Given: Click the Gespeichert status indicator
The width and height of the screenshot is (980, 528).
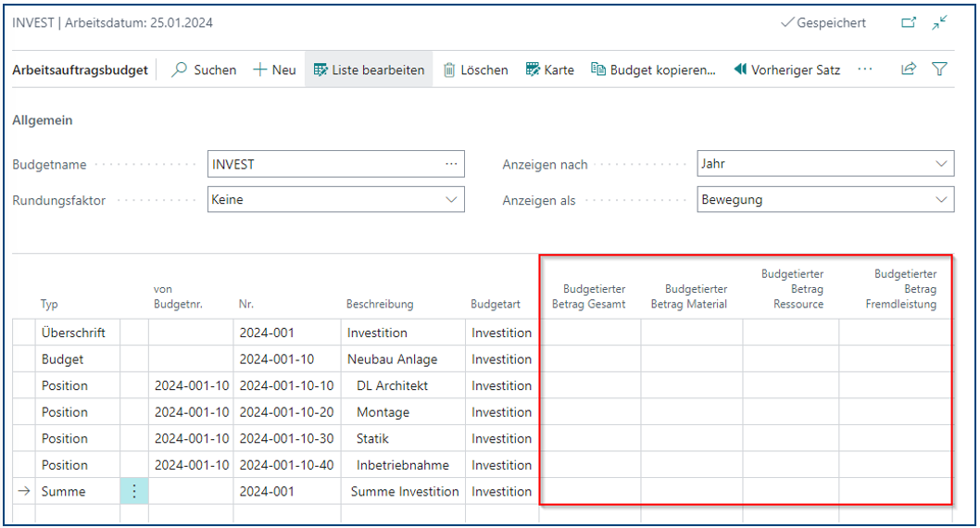Looking at the screenshot, I should click(823, 23).
